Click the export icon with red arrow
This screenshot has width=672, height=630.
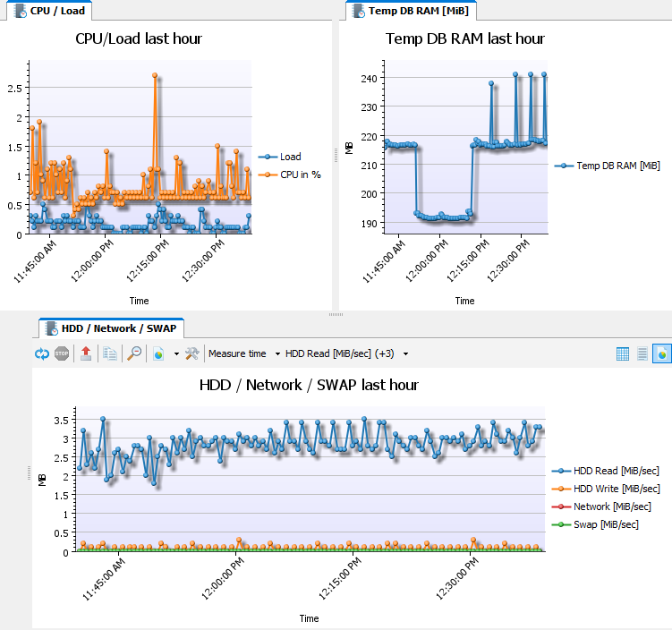click(86, 353)
